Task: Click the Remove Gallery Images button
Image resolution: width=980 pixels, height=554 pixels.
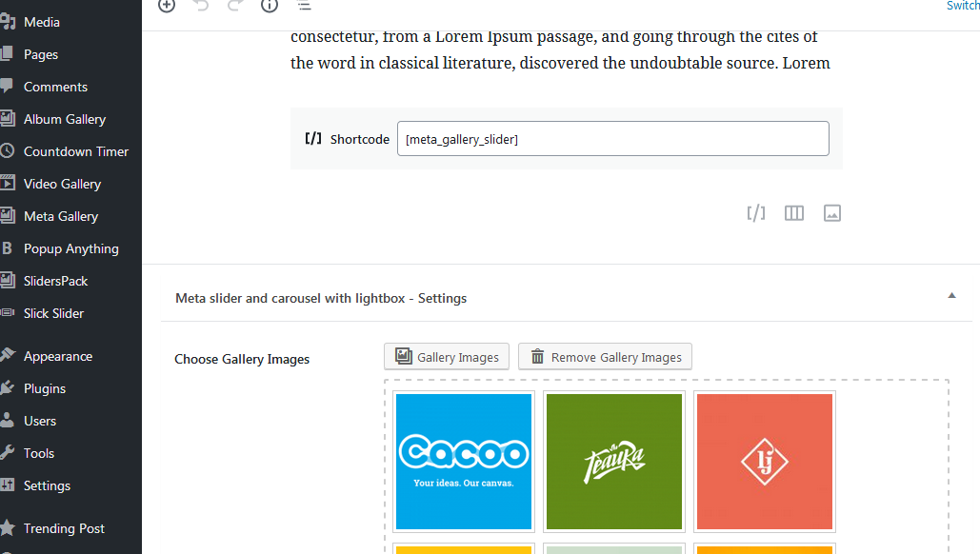Action: coord(605,357)
